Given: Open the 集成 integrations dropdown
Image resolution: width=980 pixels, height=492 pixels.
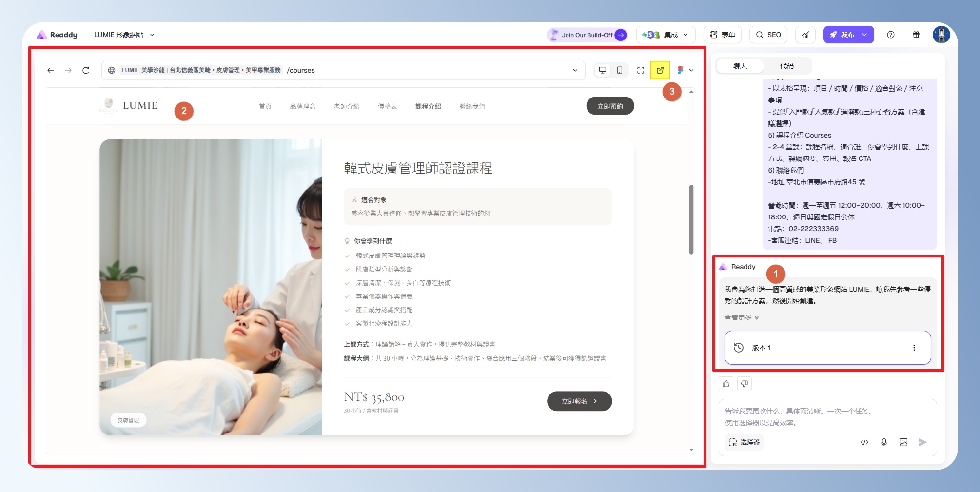Looking at the screenshot, I should click(x=666, y=35).
